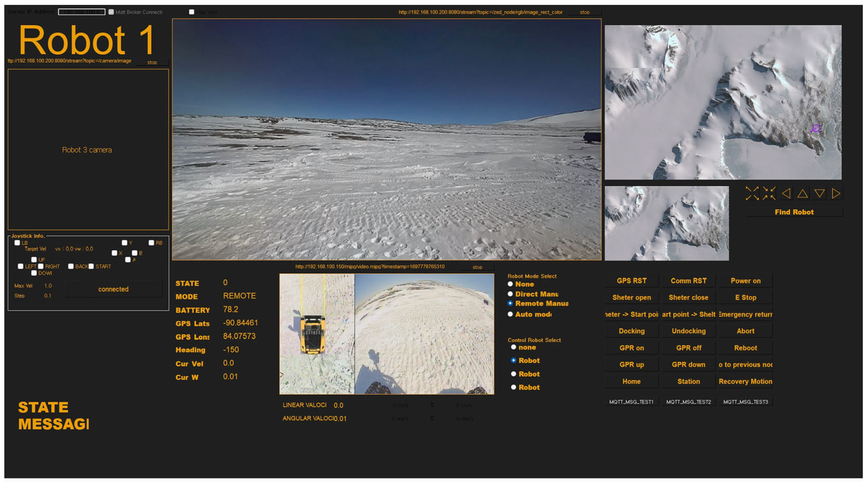The height and width of the screenshot is (483, 868).
Task: Pan the map down with the down triangle
Action: tap(819, 193)
